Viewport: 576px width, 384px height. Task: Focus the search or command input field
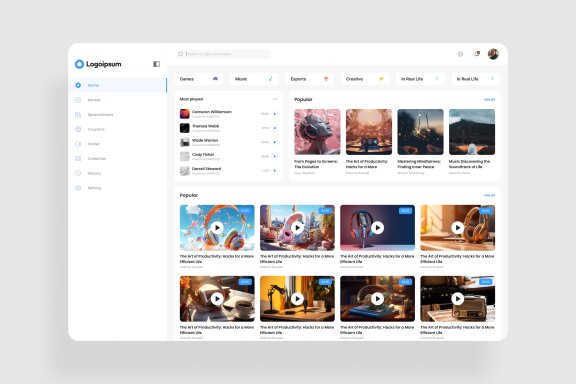[223, 54]
